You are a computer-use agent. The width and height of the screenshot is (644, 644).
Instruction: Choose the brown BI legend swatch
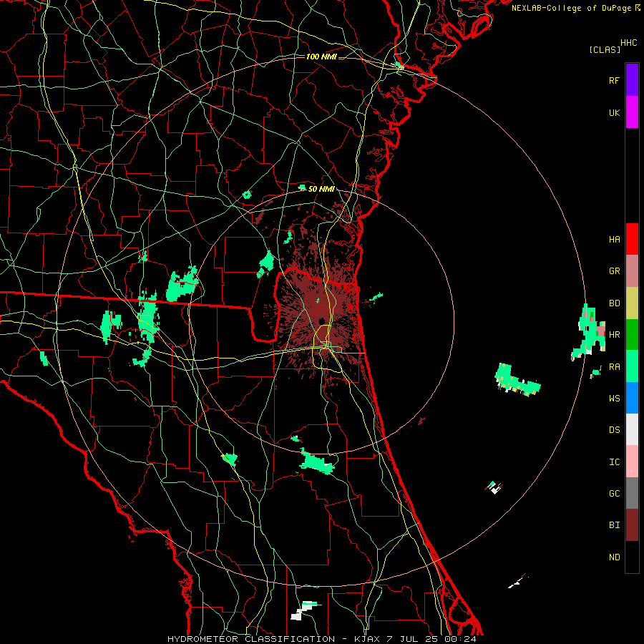[632, 525]
